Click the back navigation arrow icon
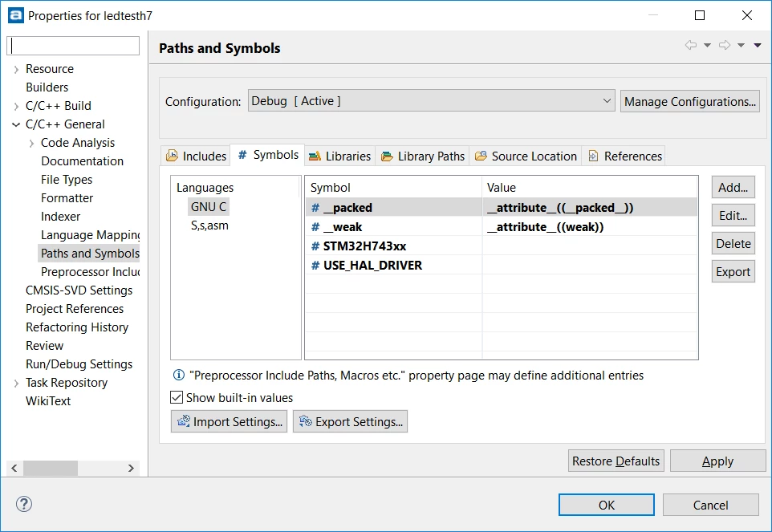 pos(691,45)
